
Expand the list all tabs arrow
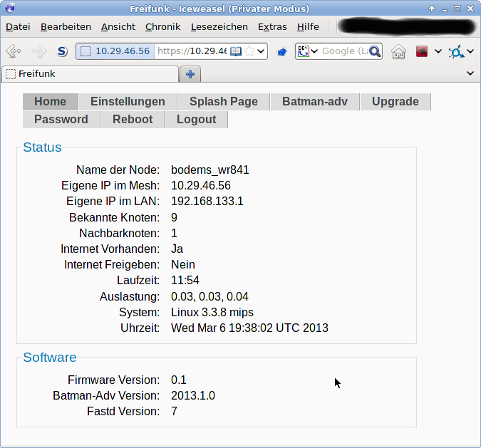(x=470, y=73)
